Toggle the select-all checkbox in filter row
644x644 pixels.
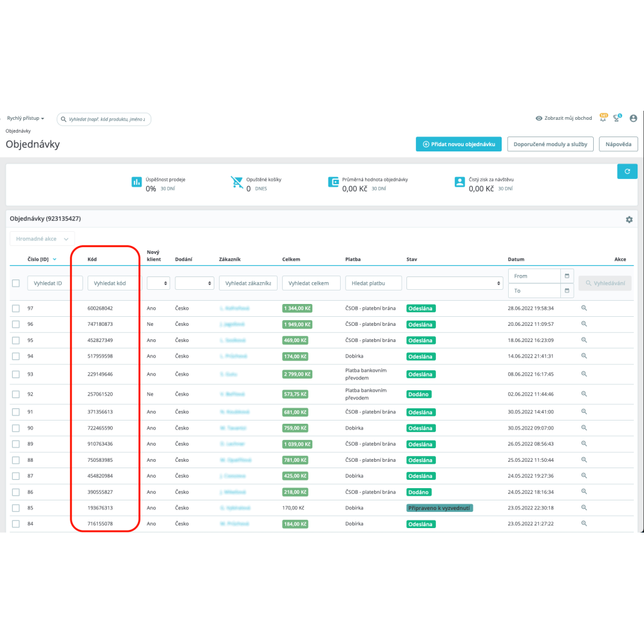pos(16,283)
